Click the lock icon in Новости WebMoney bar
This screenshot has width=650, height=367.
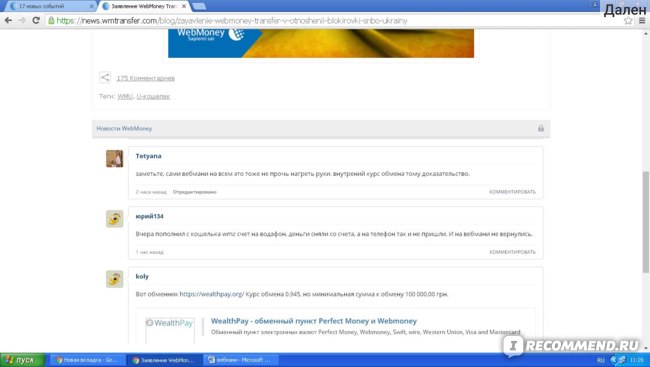pos(541,128)
